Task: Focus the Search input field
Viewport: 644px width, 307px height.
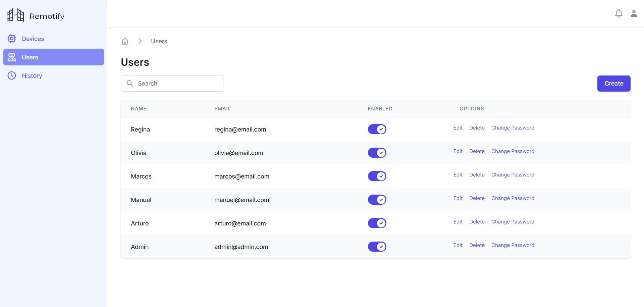Action: coord(172,84)
